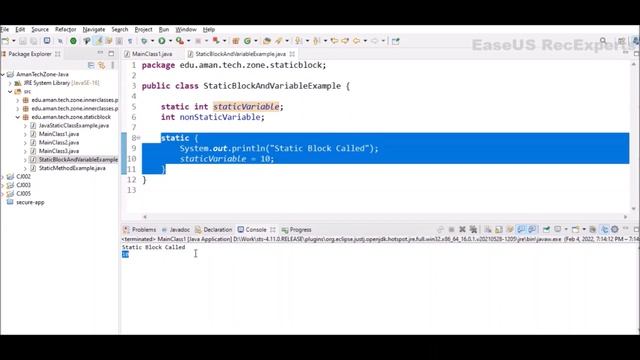Open the Back history dropdown arrow

click(365, 41)
